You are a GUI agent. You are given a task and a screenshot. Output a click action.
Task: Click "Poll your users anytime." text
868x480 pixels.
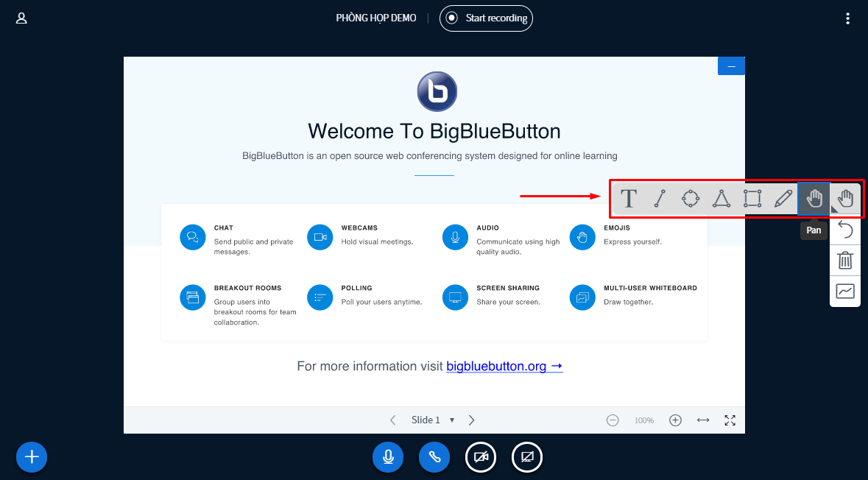(381, 302)
